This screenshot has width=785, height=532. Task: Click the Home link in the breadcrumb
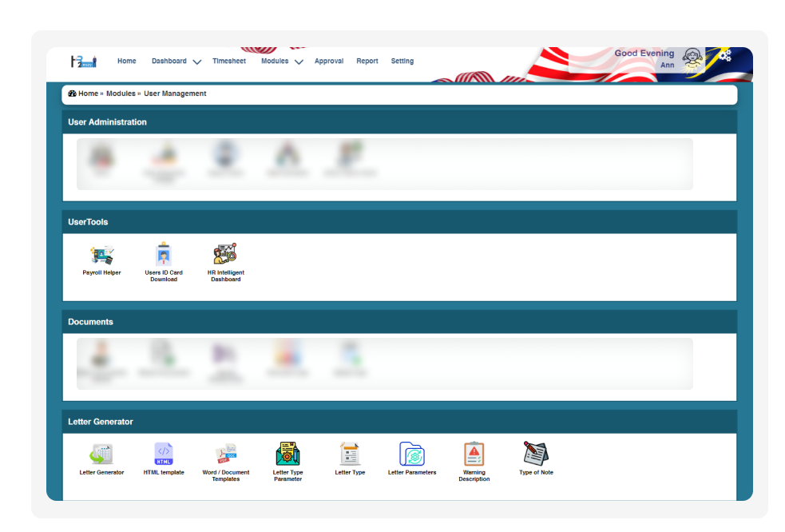coord(87,94)
